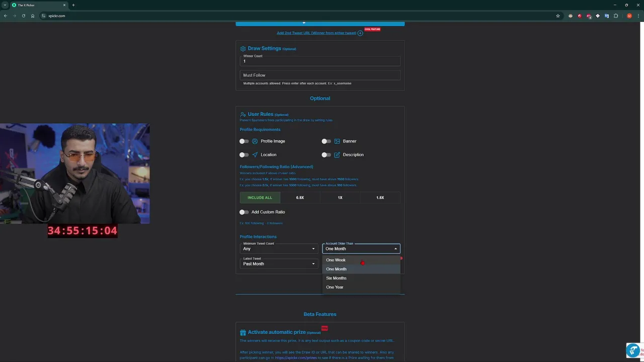Click the Winner Count input field
644x362 pixels.
[x=320, y=61]
